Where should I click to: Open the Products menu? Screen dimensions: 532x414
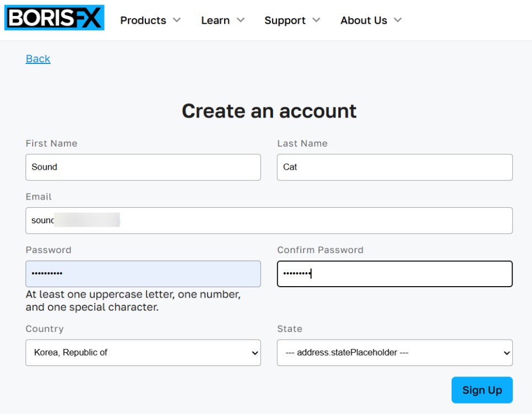[150, 20]
